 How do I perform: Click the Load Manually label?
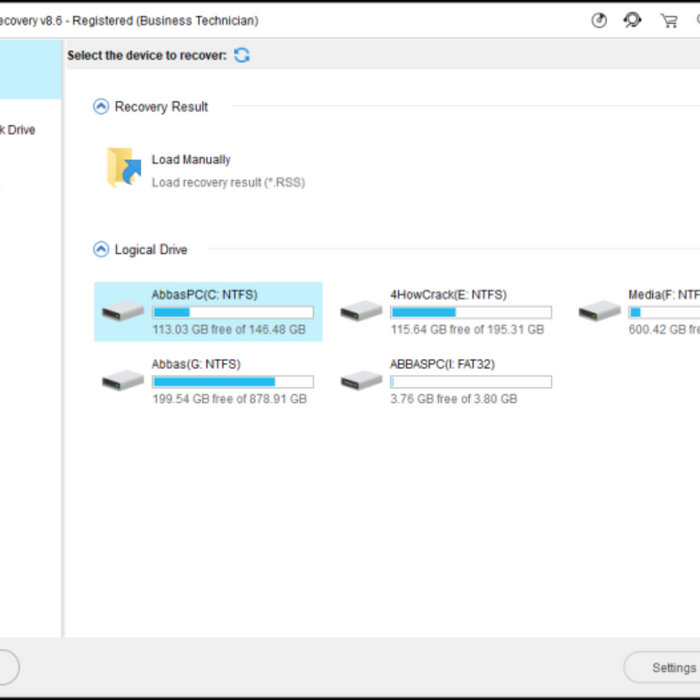(x=191, y=160)
